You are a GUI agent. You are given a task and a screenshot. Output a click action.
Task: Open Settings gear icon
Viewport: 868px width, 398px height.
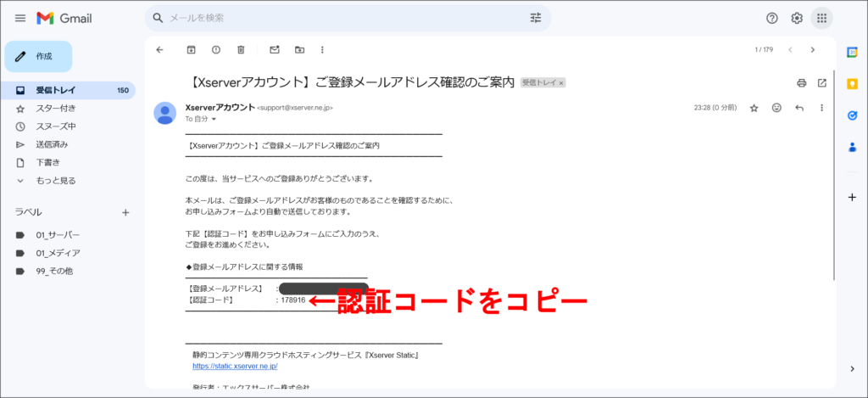pos(797,19)
